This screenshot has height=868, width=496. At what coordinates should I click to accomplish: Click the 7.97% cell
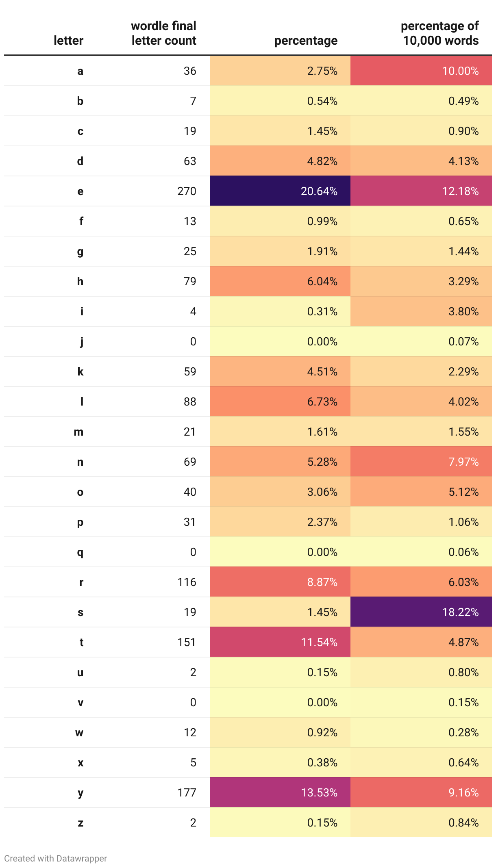tap(421, 462)
